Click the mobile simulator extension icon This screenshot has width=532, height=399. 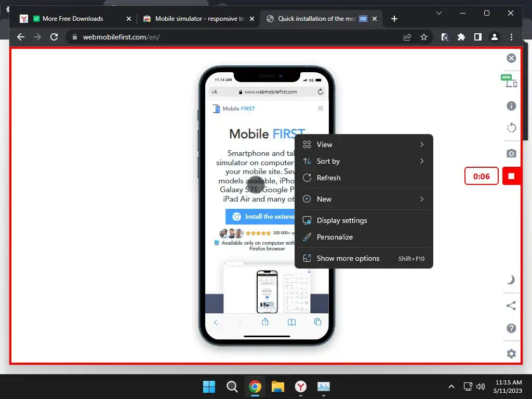coord(445,37)
